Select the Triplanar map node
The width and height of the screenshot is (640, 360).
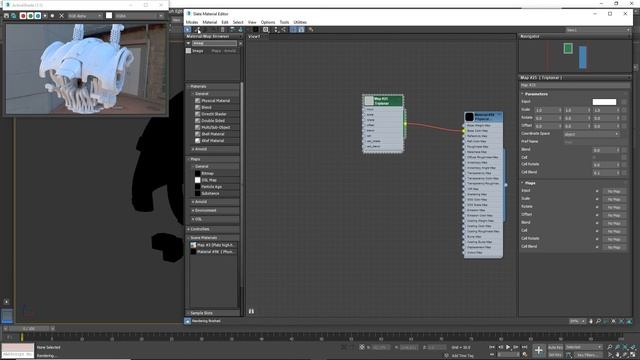[383, 124]
